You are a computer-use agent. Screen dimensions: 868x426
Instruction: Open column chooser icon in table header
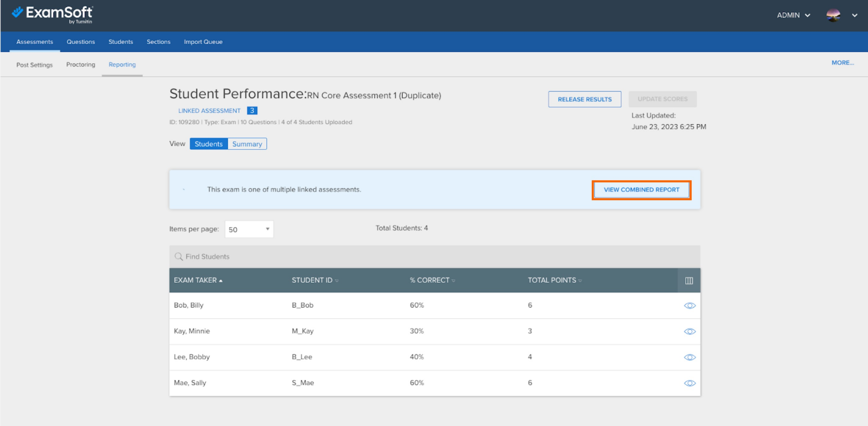tap(689, 281)
